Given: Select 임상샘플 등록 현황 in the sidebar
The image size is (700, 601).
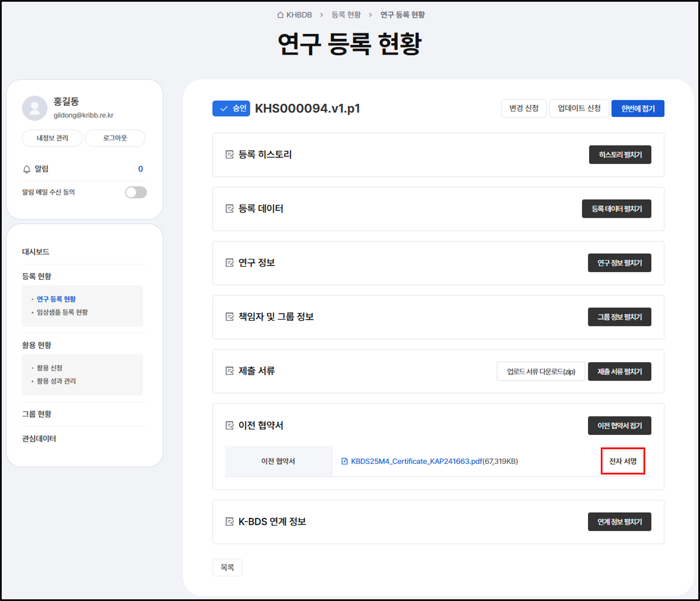Looking at the screenshot, I should coord(63,312).
